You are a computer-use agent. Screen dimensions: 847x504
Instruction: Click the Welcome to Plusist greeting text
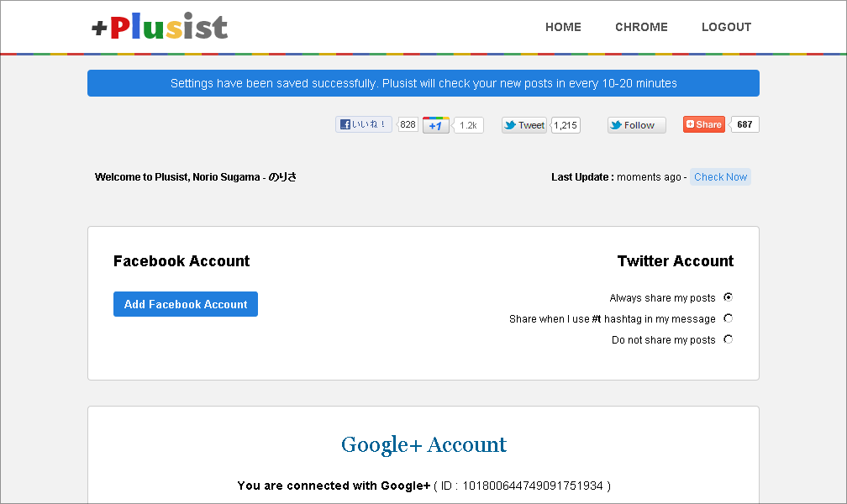tap(196, 177)
